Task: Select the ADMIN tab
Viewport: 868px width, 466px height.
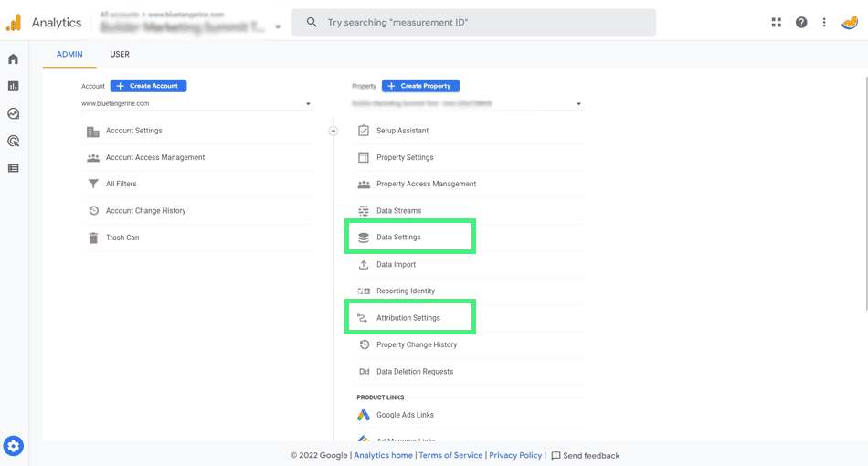Action: coord(69,55)
